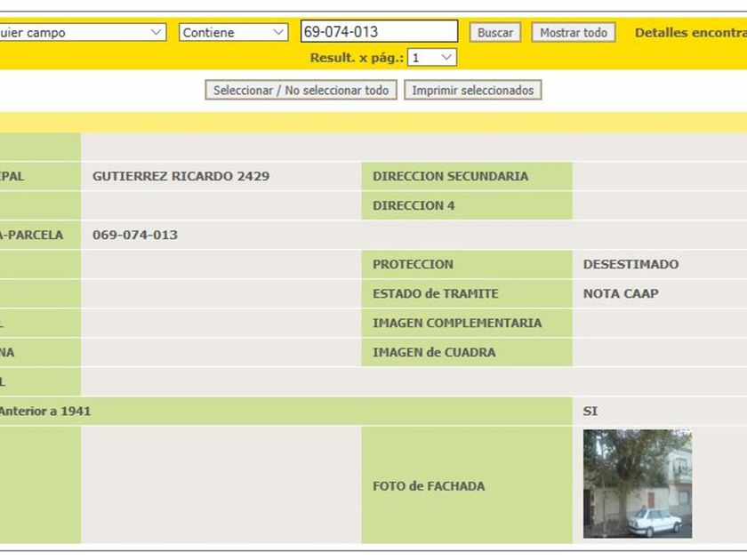The height and width of the screenshot is (560, 747).
Task: Expand the Result. x pág. dropdown
Action: tap(432, 58)
